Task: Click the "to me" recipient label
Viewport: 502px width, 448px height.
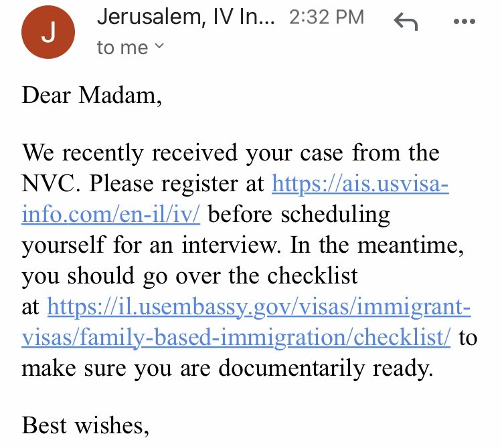Action: coord(122,47)
